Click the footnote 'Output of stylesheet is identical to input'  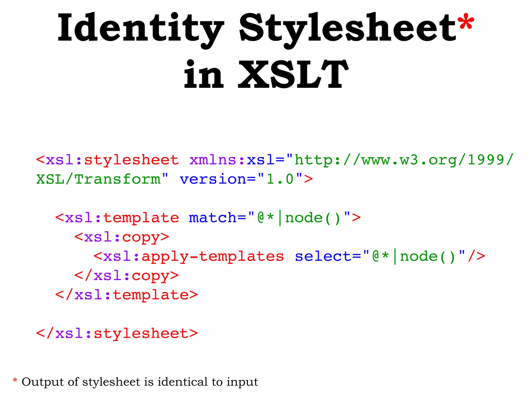pos(140,382)
